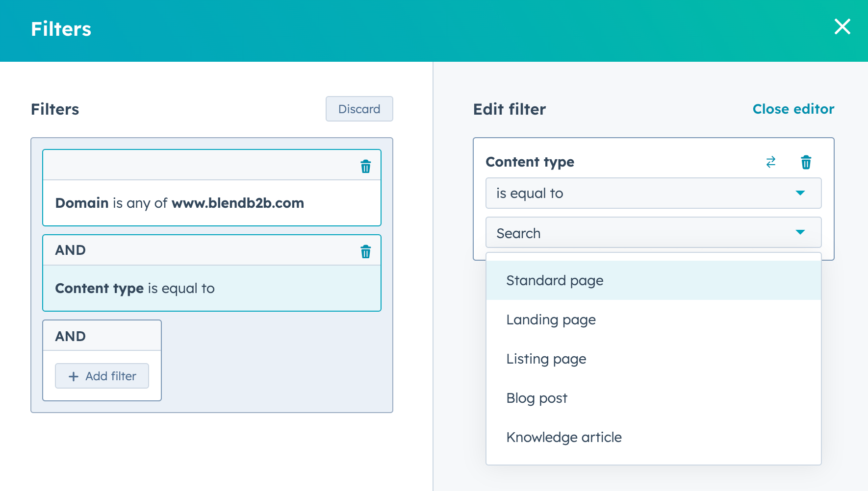Open the dropdown arrow on the Search field
868x491 pixels.
pos(801,232)
